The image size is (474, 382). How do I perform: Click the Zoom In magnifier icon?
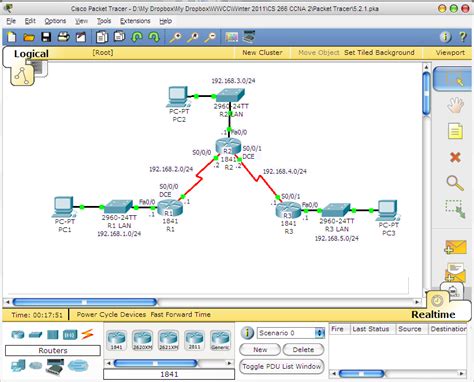coord(176,37)
